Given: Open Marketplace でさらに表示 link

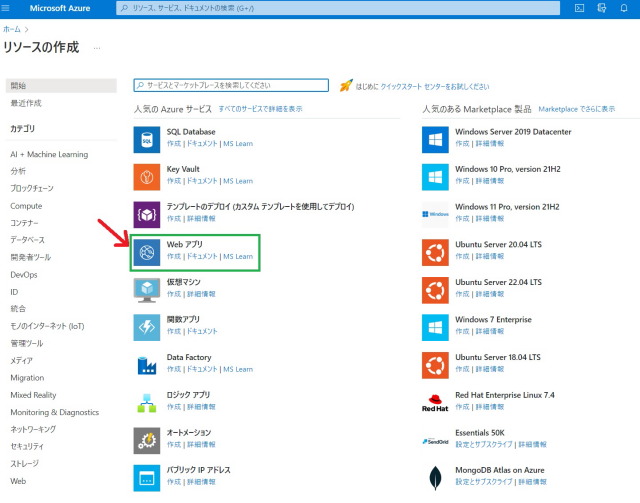Looking at the screenshot, I should 577,109.
